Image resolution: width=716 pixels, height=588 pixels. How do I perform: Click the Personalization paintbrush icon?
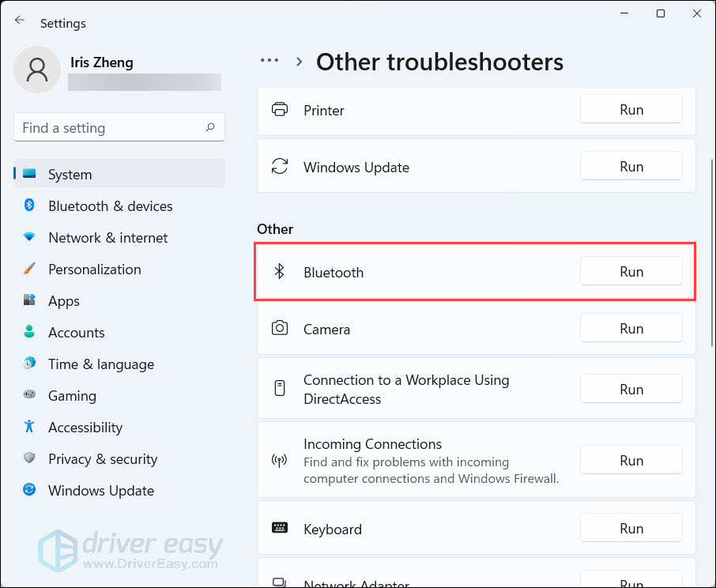(29, 269)
